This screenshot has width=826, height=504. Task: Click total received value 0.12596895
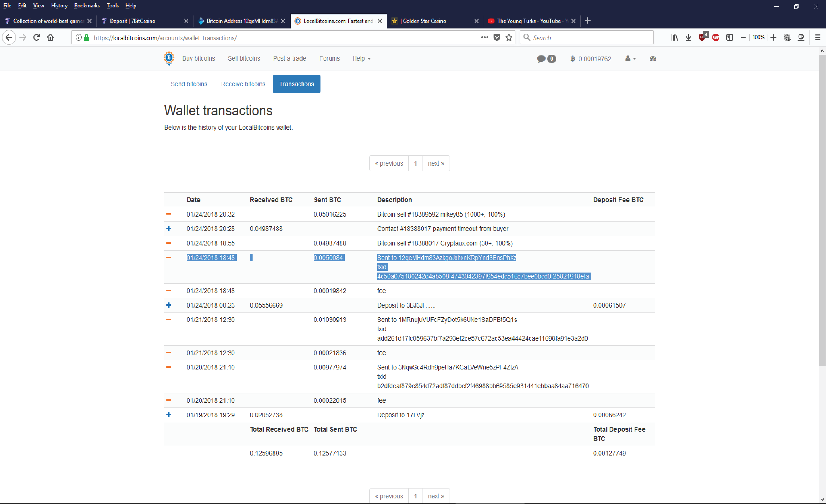pos(266,453)
